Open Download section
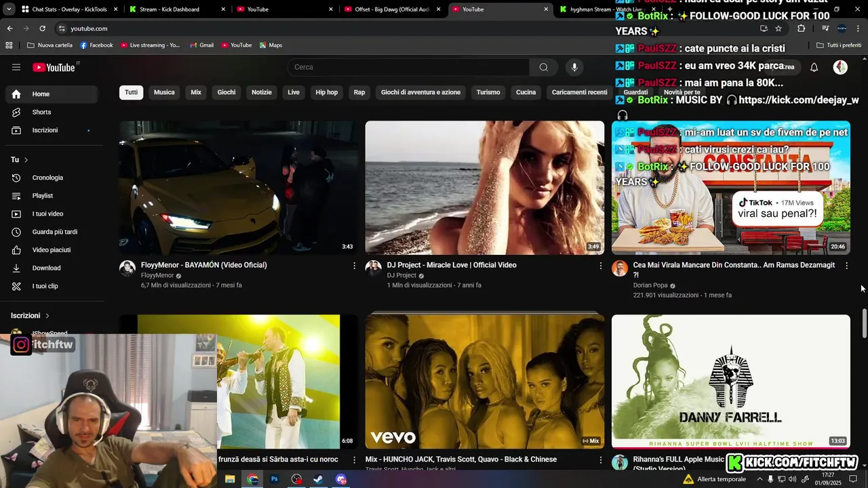The width and height of the screenshot is (868, 488). (x=52, y=268)
